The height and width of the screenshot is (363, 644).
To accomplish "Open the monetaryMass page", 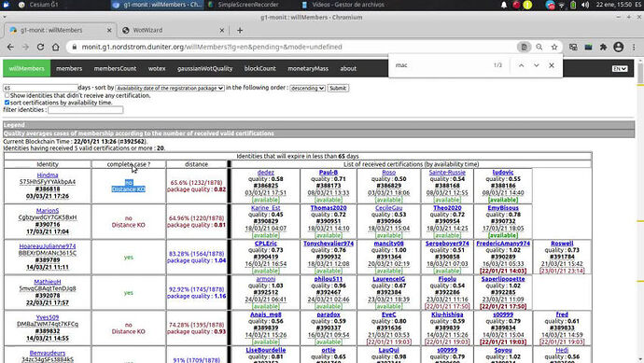I will [x=308, y=68].
